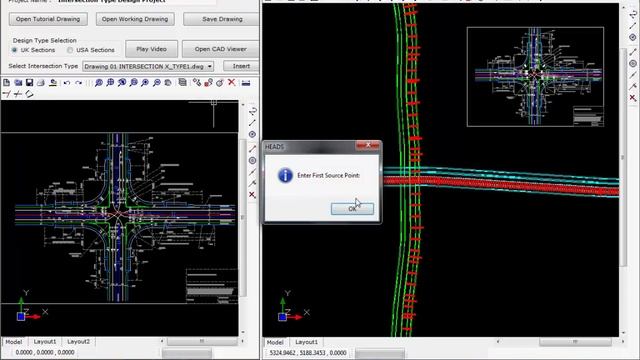Click the left viewer vertical scrollbar
Viewport: 640px width, 360px height.
click(243, 218)
